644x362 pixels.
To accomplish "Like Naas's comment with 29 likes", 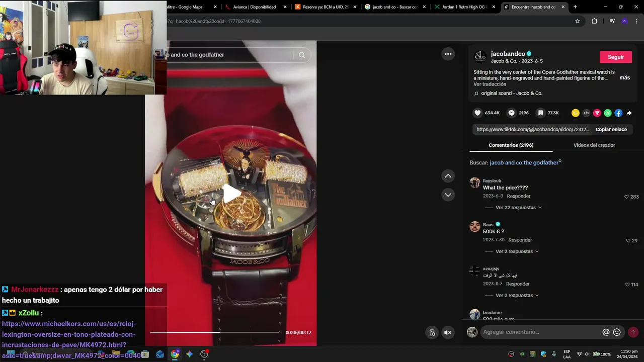I will [628, 241].
